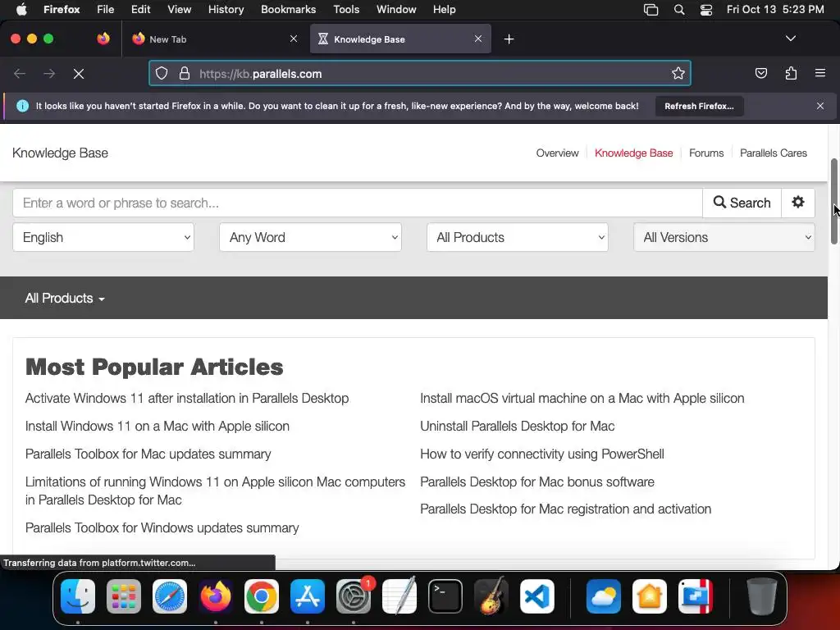Click the Refresh Firefox button
This screenshot has width=840, height=630.
click(x=699, y=106)
